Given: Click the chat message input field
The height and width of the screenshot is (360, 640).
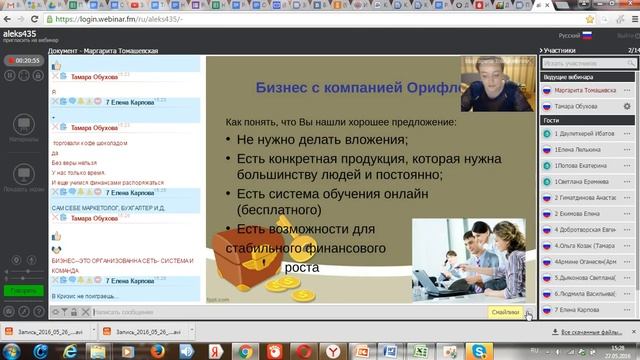Looking at the screenshot, I should point(289,312).
